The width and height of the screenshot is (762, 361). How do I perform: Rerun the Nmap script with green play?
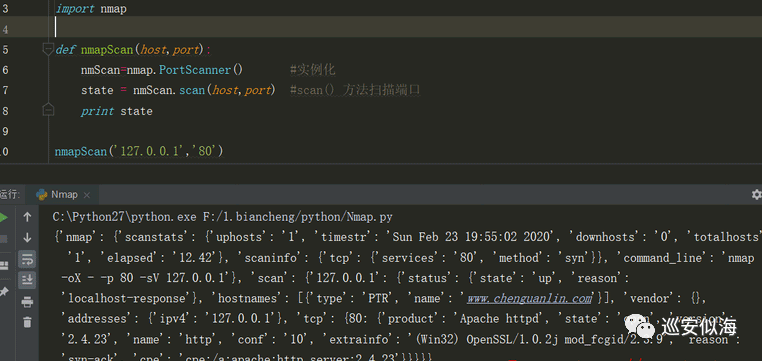[3, 217]
